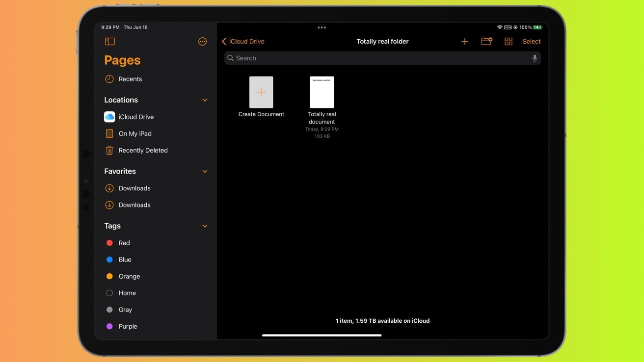Select the Home tag
The width and height of the screenshot is (644, 362).
point(127,292)
